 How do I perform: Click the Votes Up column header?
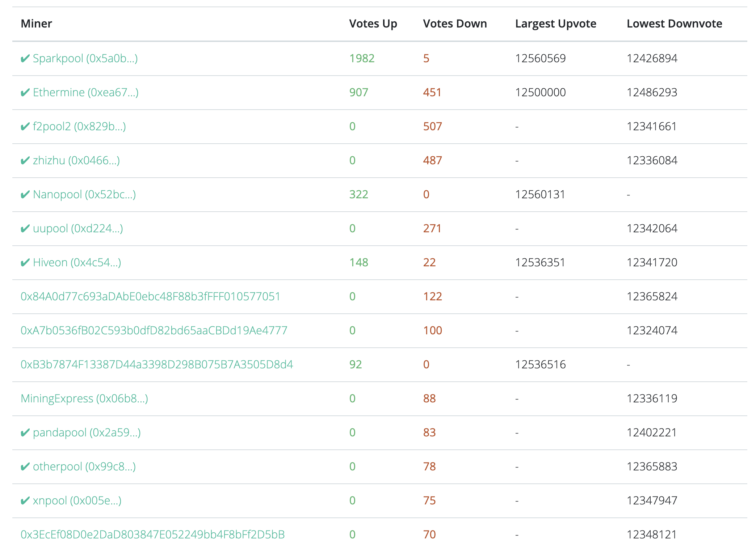click(373, 24)
